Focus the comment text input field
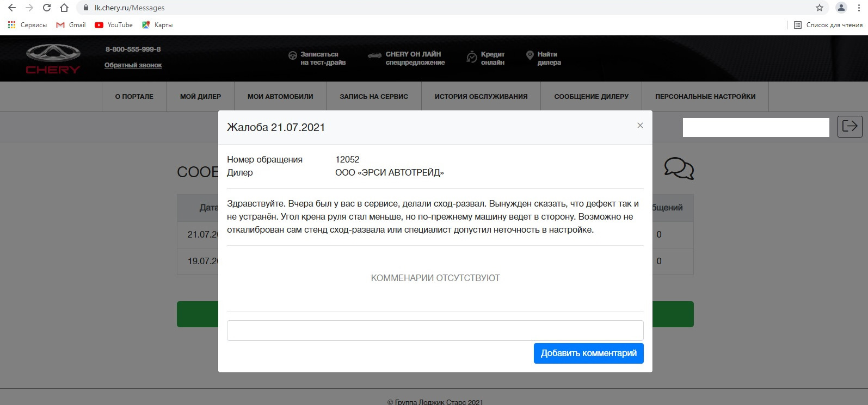Image resolution: width=868 pixels, height=405 pixels. point(435,331)
